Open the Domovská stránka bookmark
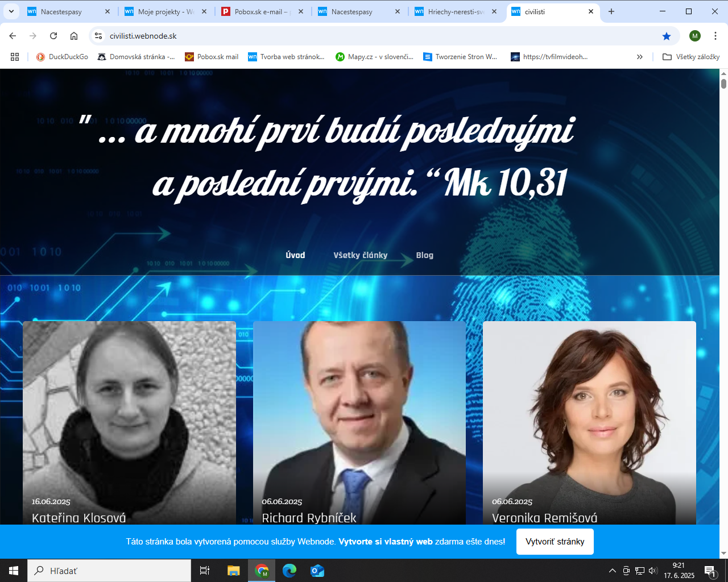The height and width of the screenshot is (582, 728). pos(136,57)
